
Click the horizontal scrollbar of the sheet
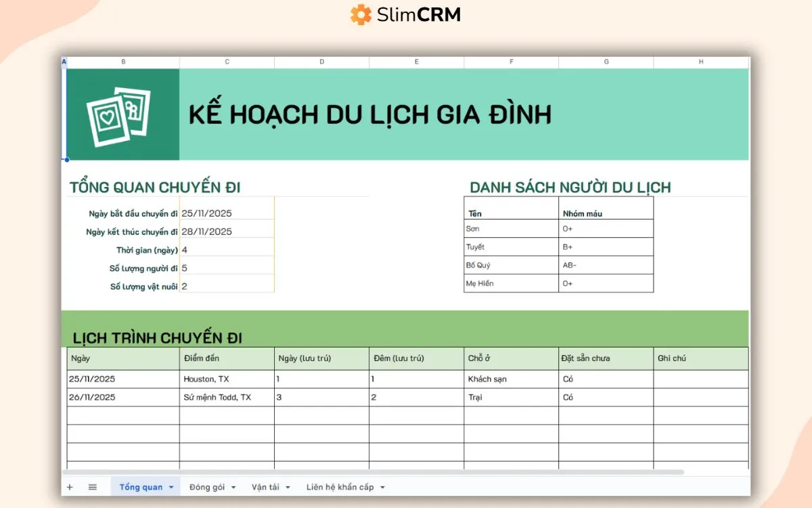pyautogui.click(x=373, y=472)
